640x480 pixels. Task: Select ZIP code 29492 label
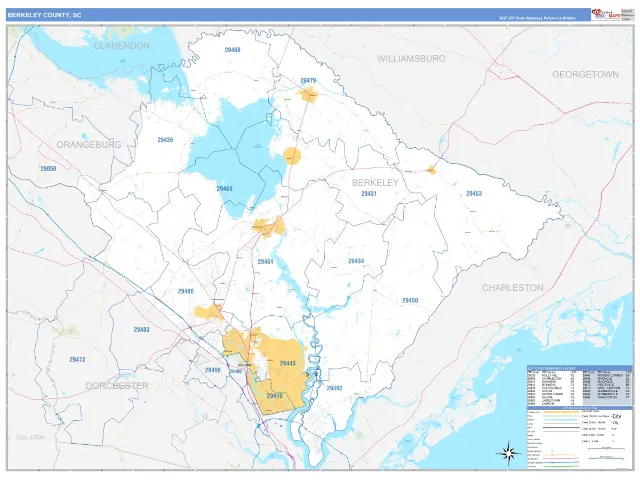tap(334, 388)
